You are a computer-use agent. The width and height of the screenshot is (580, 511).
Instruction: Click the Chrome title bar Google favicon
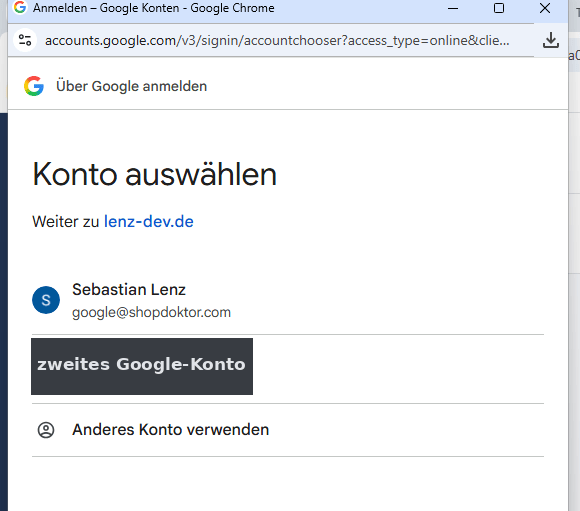tap(20, 7)
